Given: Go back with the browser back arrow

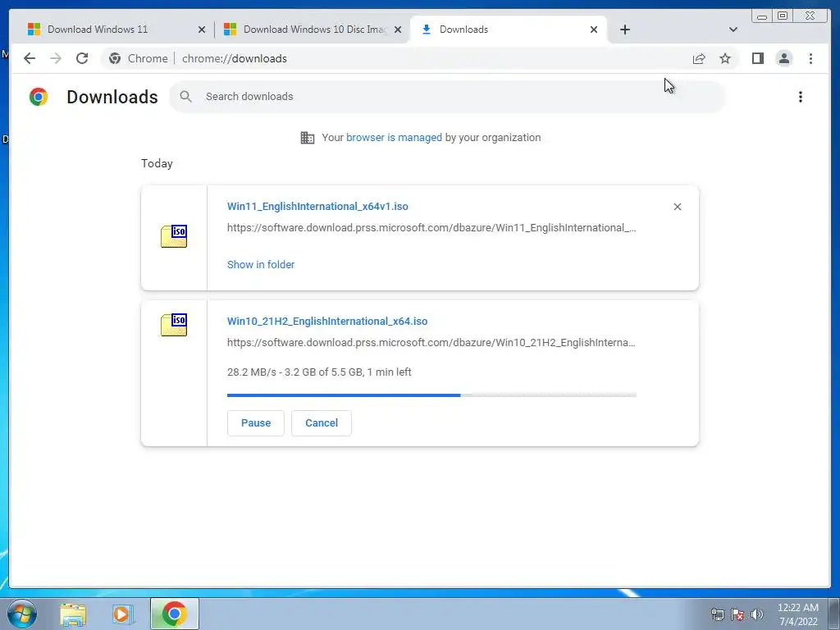Looking at the screenshot, I should [x=30, y=58].
